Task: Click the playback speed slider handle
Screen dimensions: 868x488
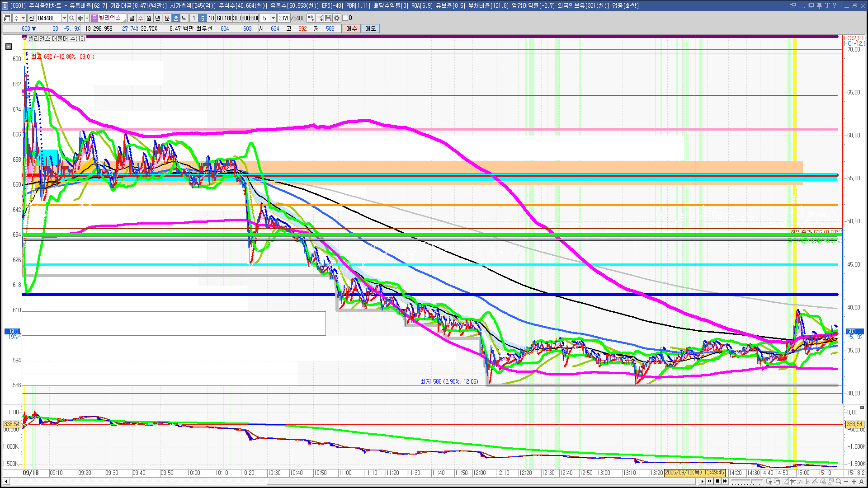Action: 751,481
